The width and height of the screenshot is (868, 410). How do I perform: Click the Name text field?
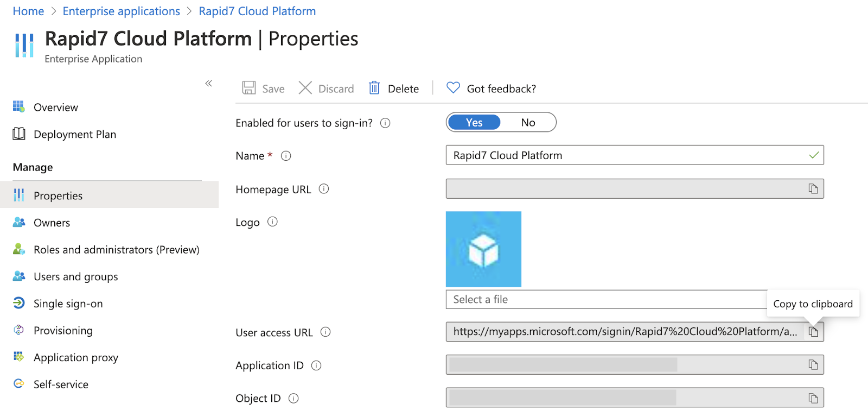point(624,155)
